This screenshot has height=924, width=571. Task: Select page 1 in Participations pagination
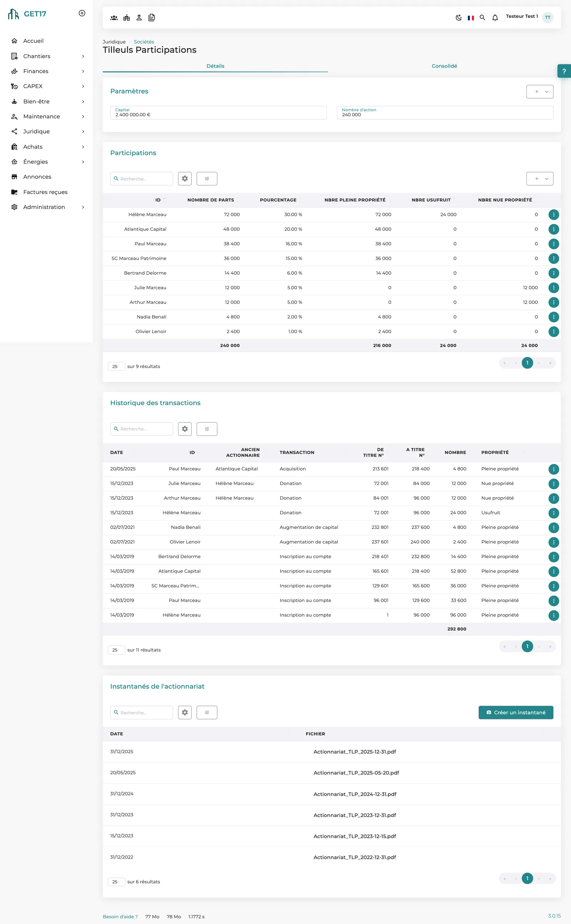tap(527, 363)
